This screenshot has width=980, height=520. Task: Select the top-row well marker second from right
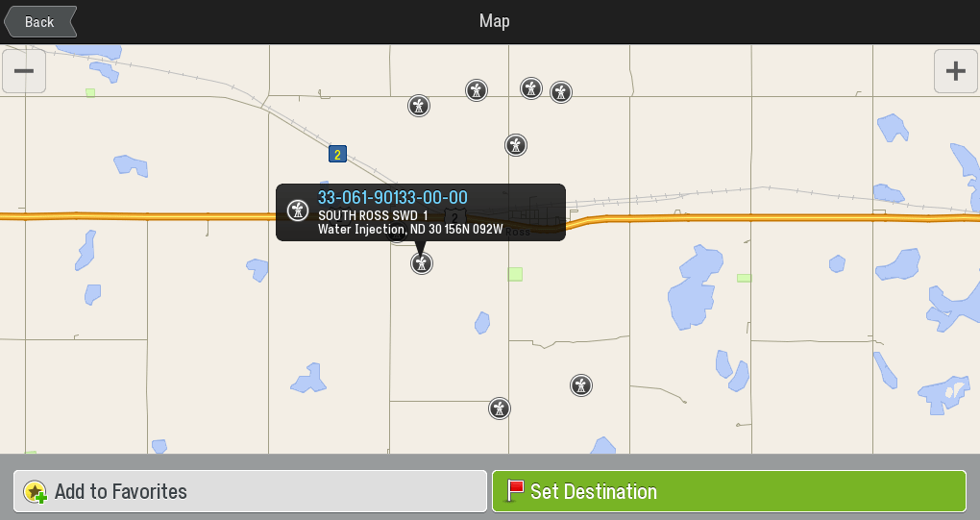pyautogui.click(x=531, y=88)
